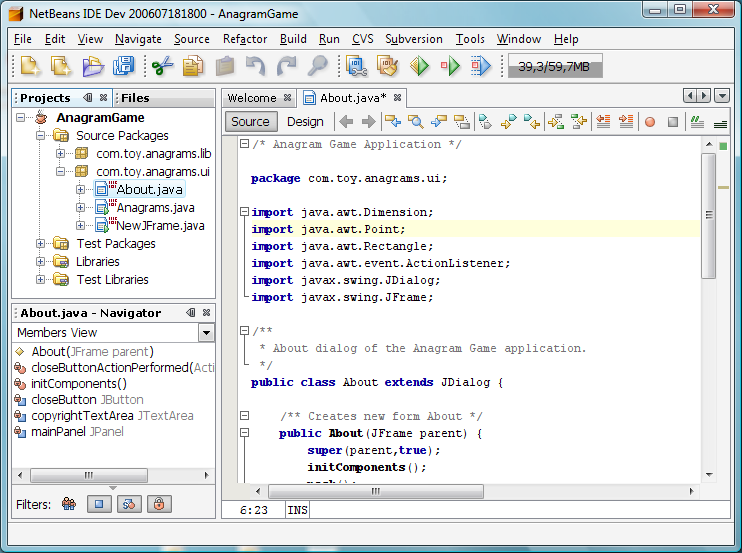
Task: Open the Subversion menu
Action: coord(414,39)
